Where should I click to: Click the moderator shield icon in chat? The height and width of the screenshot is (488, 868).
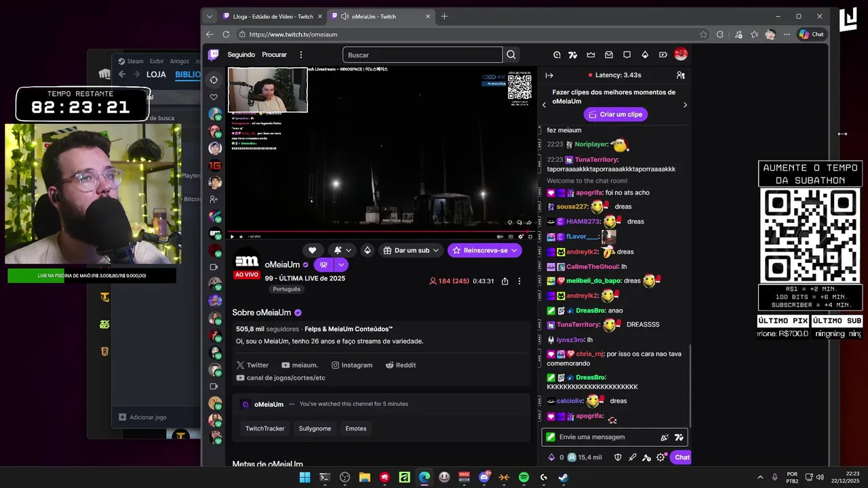point(618,457)
